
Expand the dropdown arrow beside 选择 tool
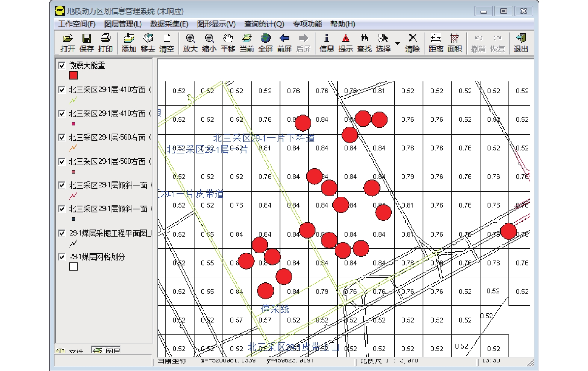click(x=398, y=43)
